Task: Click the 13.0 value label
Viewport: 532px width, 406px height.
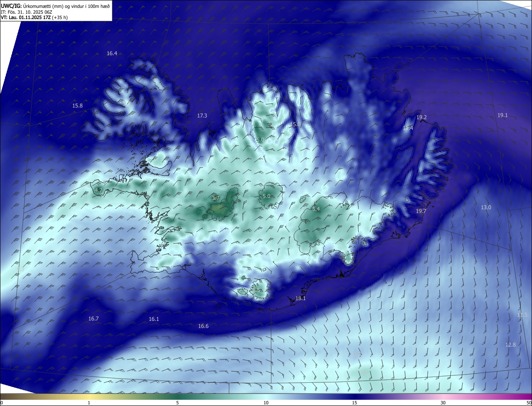Action: coord(486,207)
